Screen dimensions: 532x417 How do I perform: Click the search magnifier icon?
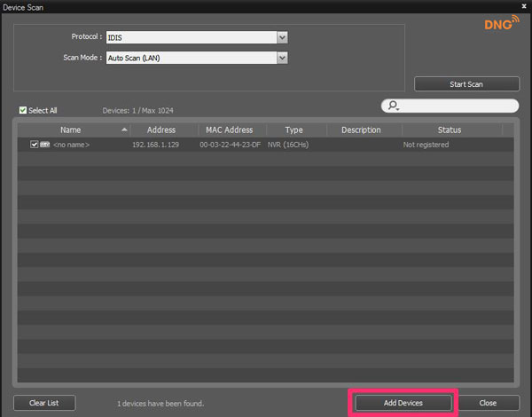coord(393,106)
